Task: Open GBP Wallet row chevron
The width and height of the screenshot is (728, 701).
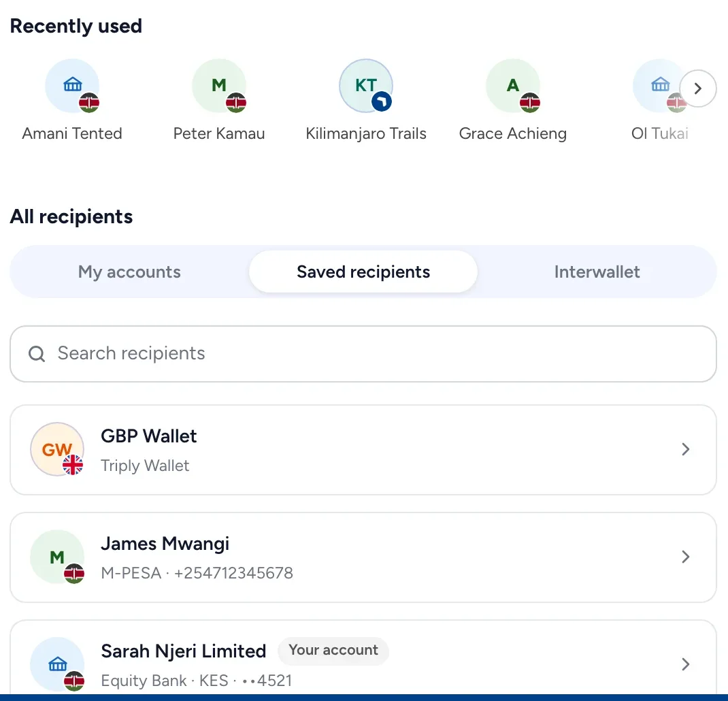Action: coord(685,449)
